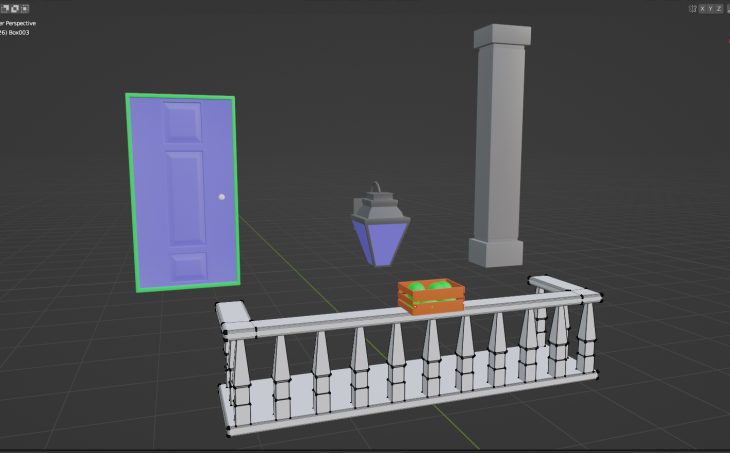Click the square base of the column
The width and height of the screenshot is (730, 453).
pos(497,252)
